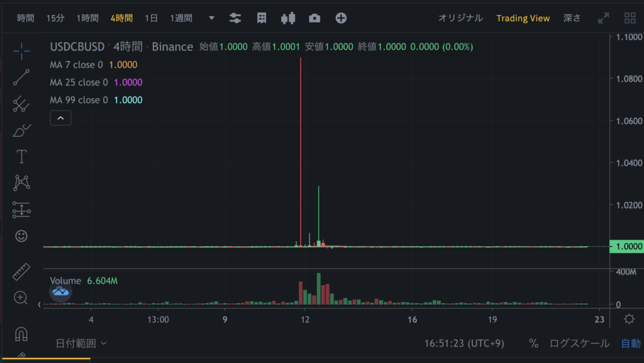644x363 pixels.
Task: Select the trend line drawing tool
Action: click(21, 77)
